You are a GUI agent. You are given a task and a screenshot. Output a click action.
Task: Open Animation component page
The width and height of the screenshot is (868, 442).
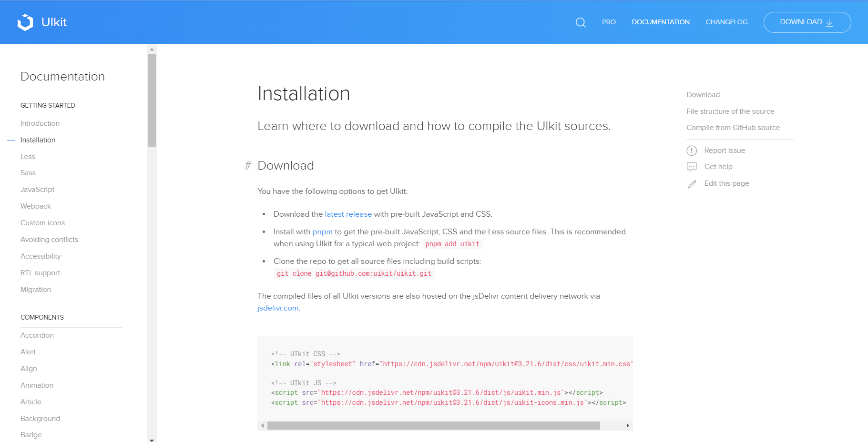(37, 385)
